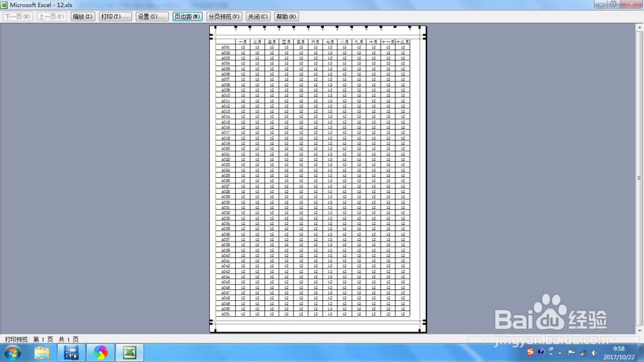The height and width of the screenshot is (362, 644).
Task: Open the Action Center flag icon
Action: click(x=571, y=352)
